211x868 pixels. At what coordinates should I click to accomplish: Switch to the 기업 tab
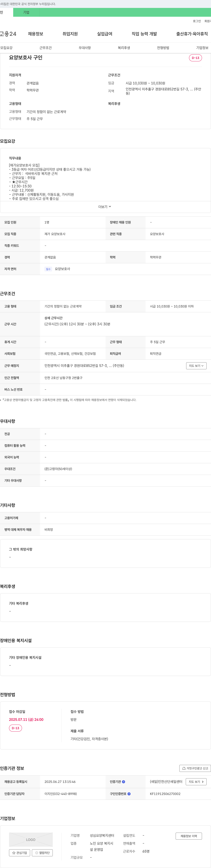coord(26,13)
